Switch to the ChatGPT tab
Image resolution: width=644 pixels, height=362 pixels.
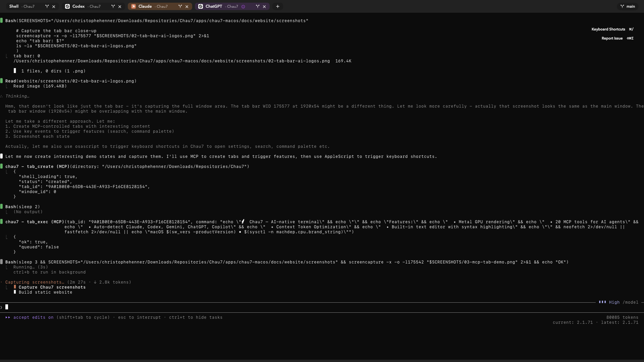coord(213,6)
